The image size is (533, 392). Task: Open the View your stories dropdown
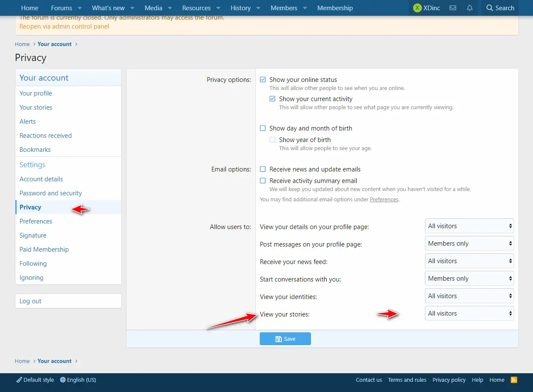pos(469,314)
